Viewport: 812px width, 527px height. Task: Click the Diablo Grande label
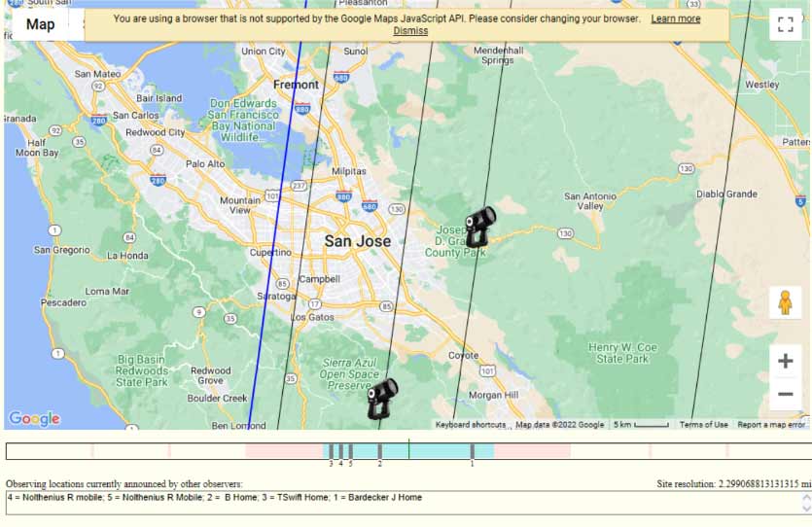click(x=726, y=193)
